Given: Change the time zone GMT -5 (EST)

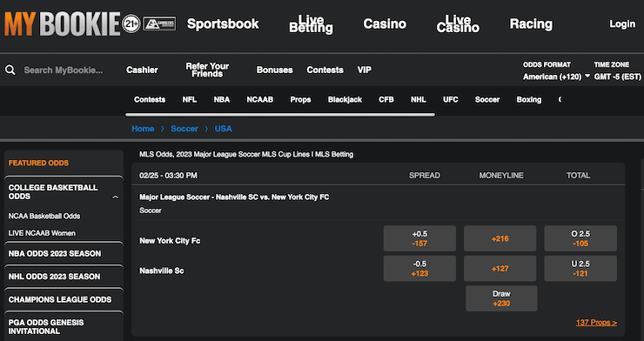Looking at the screenshot, I should coord(618,77).
